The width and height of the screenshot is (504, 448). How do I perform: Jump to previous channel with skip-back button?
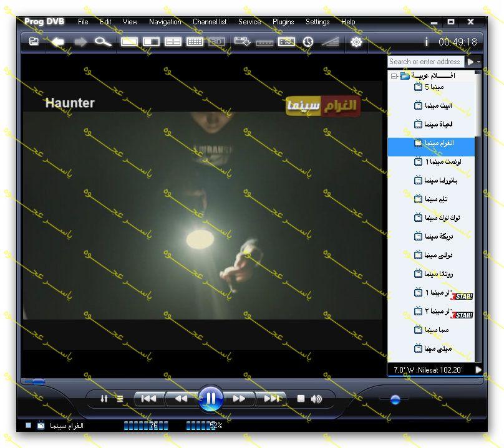(149, 399)
